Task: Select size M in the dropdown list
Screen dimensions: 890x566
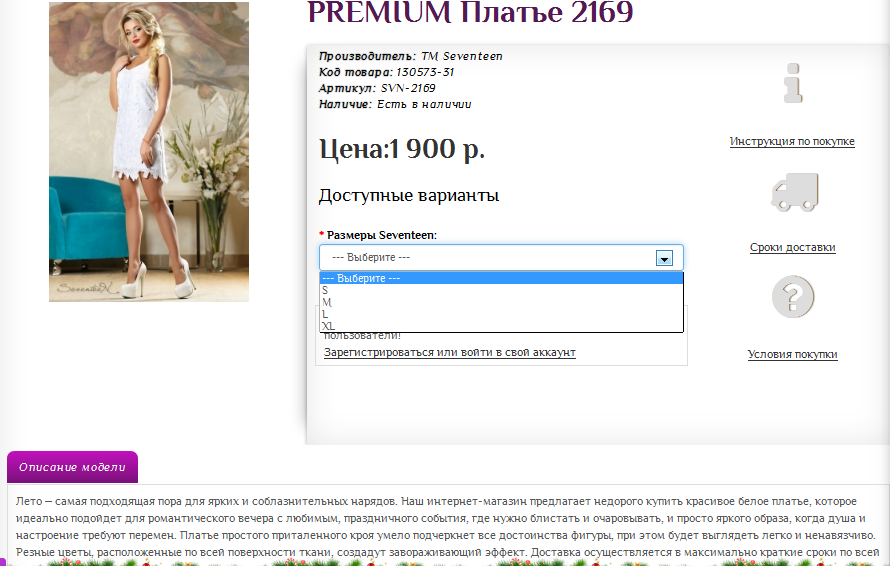Action: coord(501,302)
